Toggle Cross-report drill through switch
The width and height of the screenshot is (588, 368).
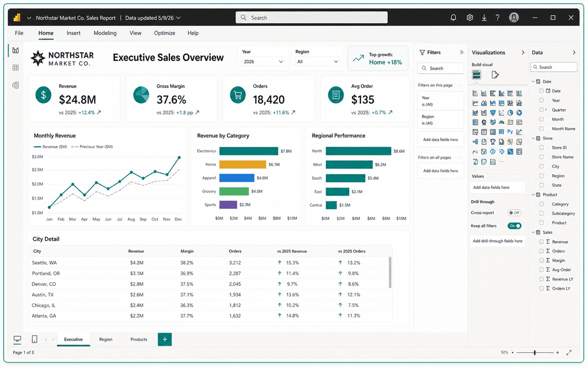click(514, 213)
